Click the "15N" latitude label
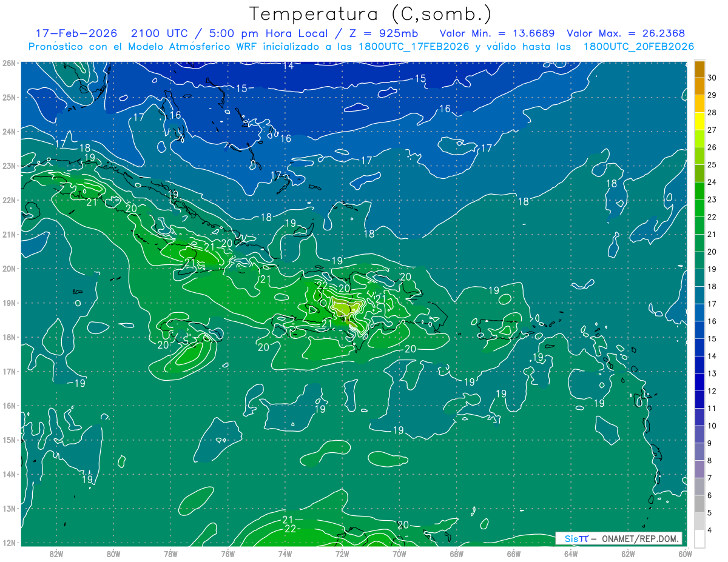The width and height of the screenshot is (728, 562). (x=9, y=440)
